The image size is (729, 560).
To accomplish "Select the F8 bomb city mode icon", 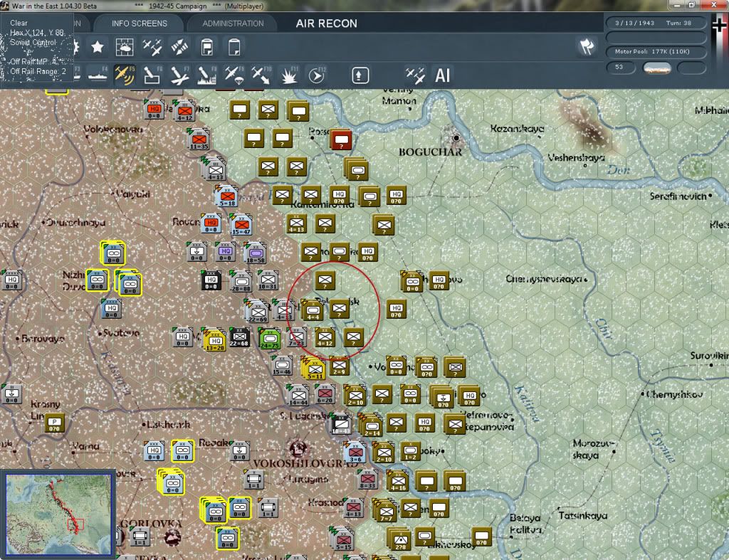I will pos(207,75).
